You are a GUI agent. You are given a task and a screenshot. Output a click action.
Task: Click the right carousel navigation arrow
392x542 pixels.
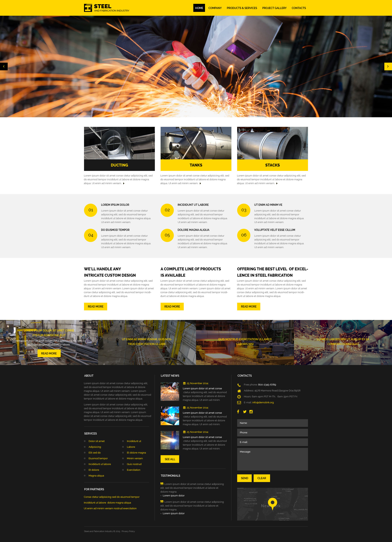click(x=388, y=66)
